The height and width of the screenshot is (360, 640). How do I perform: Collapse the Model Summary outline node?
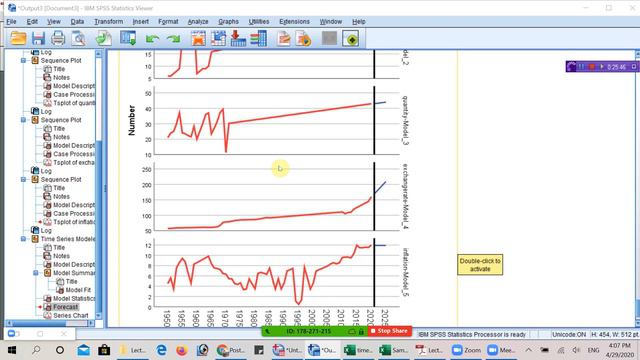point(36,273)
